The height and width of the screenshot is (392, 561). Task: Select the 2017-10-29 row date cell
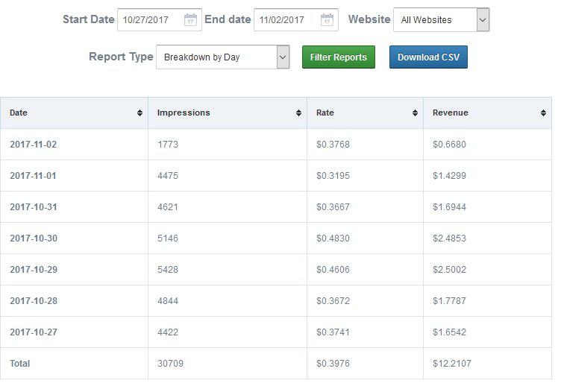(33, 270)
